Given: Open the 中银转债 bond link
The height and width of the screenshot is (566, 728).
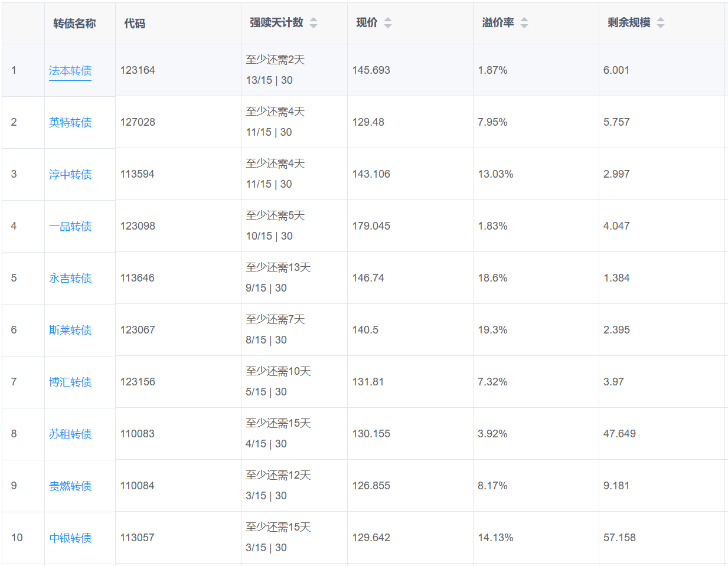Looking at the screenshot, I should (x=70, y=538).
